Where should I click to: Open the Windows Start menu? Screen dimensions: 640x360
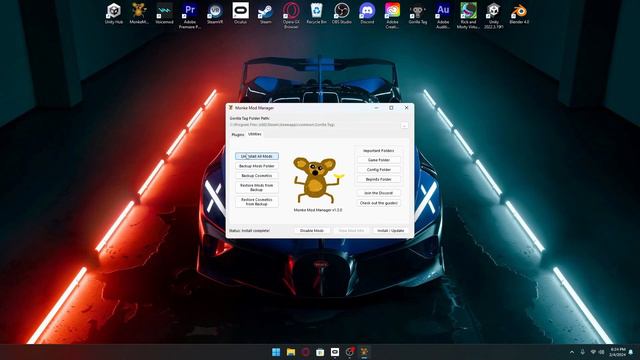[276, 352]
